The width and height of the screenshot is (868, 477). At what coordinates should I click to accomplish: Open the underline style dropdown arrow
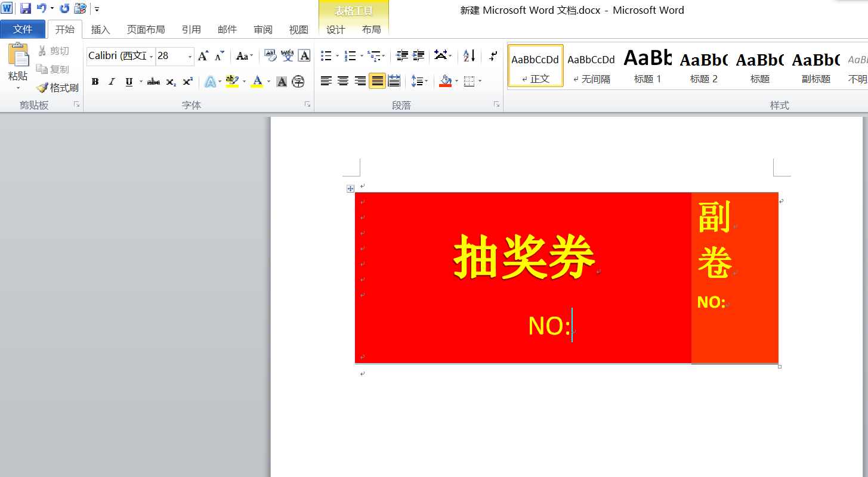pos(141,82)
